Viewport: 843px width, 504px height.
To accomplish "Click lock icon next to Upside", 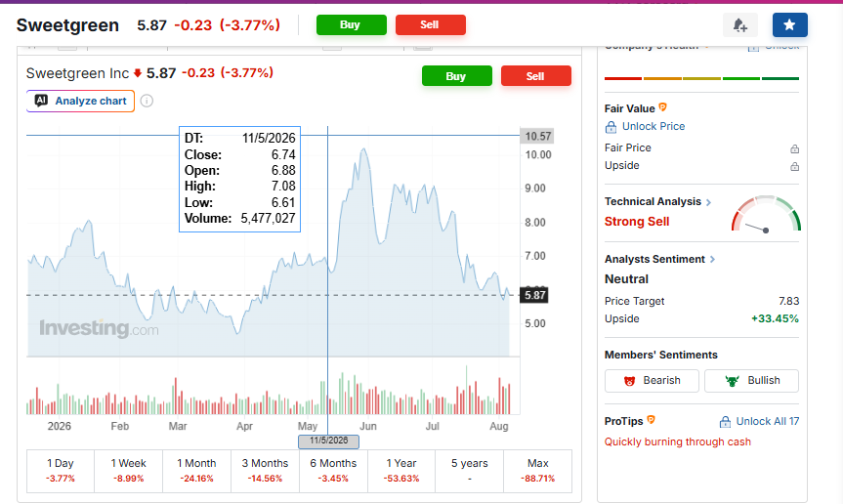I will click(x=794, y=167).
